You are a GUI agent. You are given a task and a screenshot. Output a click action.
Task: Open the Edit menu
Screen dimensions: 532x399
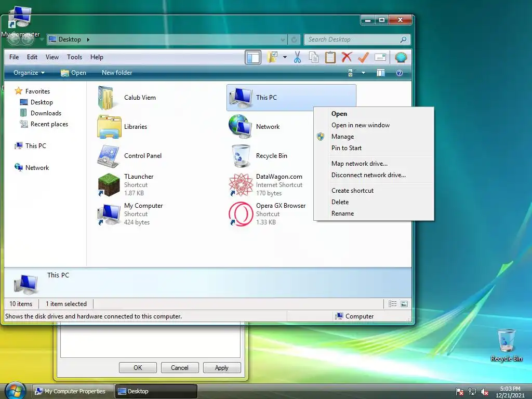32,57
